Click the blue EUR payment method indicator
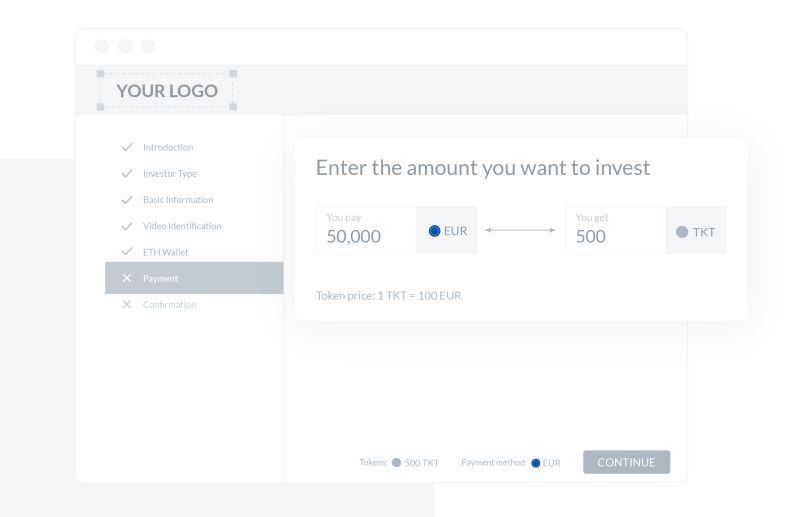 tap(536, 463)
